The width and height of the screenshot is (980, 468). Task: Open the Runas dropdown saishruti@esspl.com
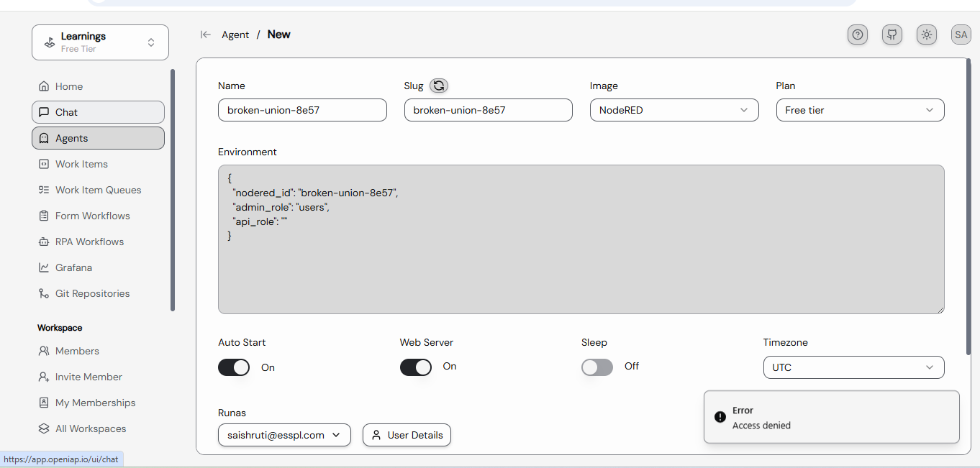click(284, 435)
